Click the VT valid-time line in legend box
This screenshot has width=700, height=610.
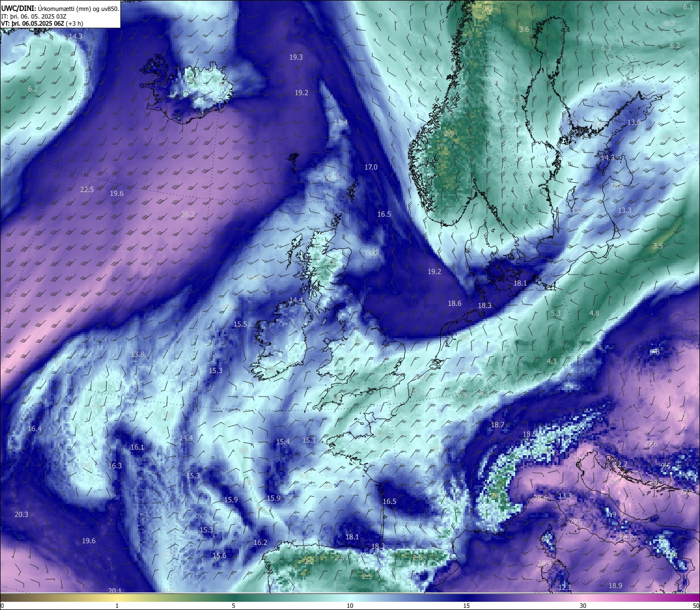[42, 24]
